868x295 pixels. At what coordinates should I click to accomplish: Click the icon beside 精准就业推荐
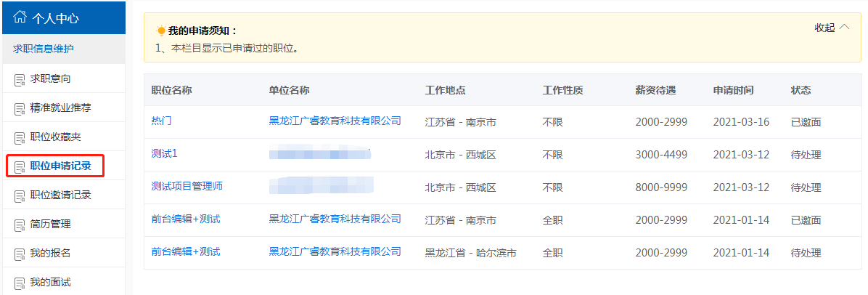[20, 108]
